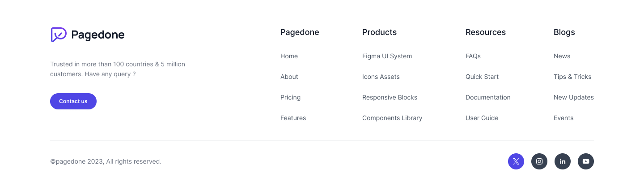
Task: Click the Pagedone logo icon
Action: click(x=59, y=35)
